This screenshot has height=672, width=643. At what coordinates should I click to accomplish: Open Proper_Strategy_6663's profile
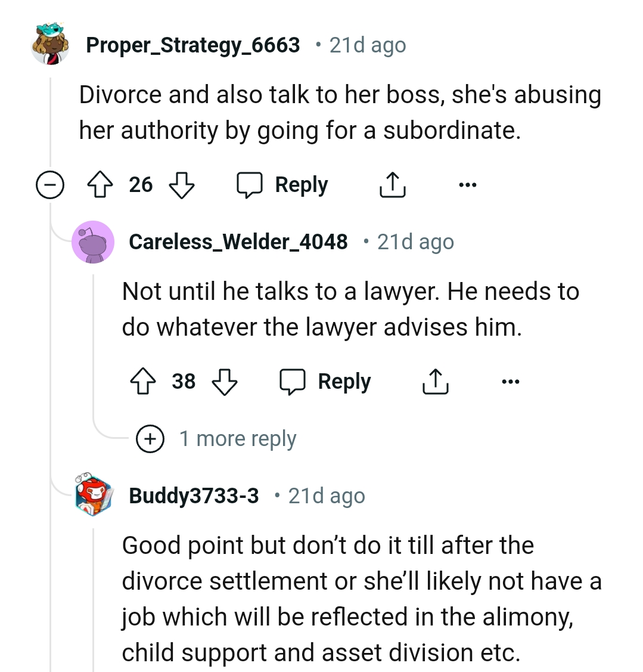192,45
